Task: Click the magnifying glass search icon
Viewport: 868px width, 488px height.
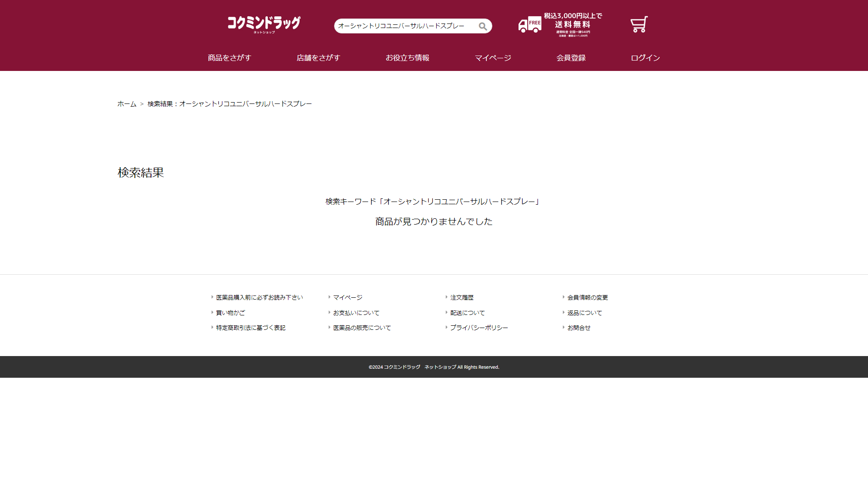Action: point(483,26)
